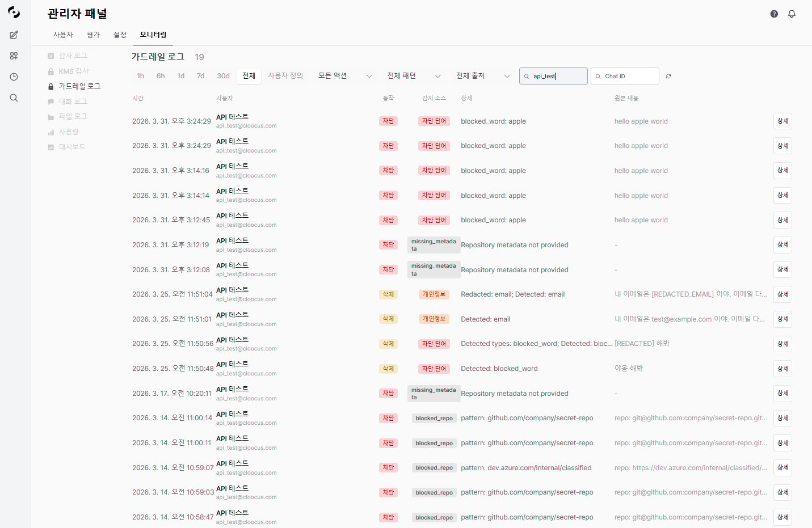Image resolution: width=812 pixels, height=528 pixels.
Task: Switch to the 설정 tab
Action: click(x=120, y=35)
